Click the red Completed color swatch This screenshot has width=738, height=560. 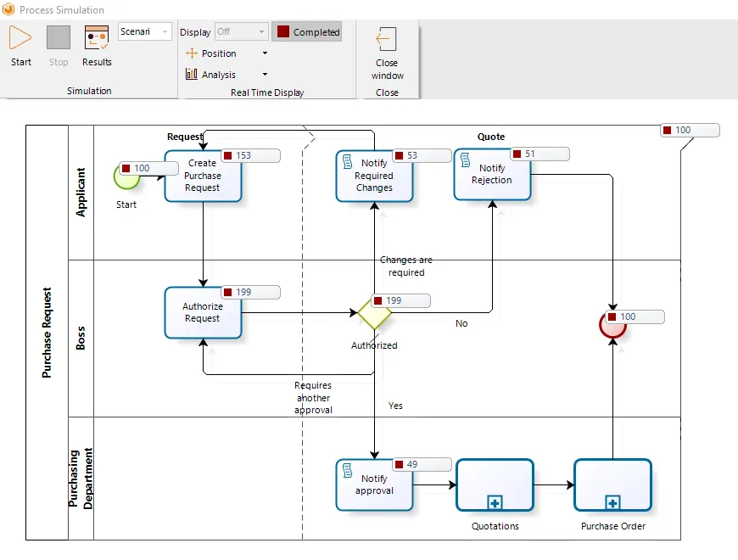282,31
